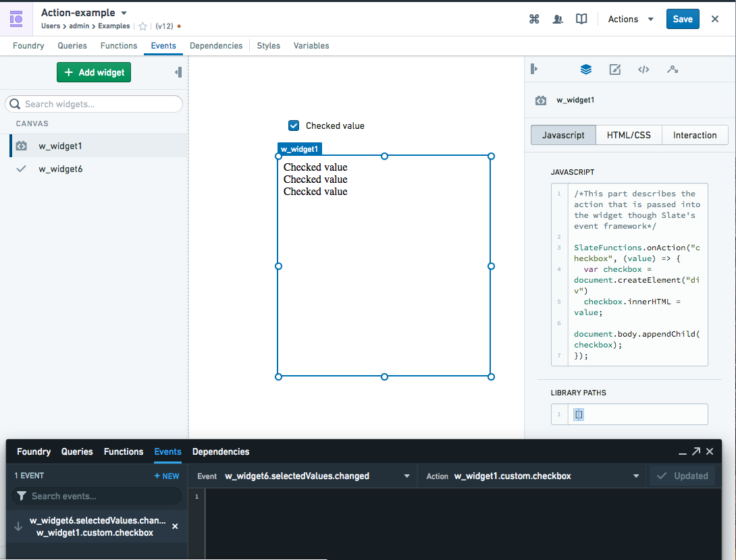Click the Save button
The image size is (736, 560).
683,20
